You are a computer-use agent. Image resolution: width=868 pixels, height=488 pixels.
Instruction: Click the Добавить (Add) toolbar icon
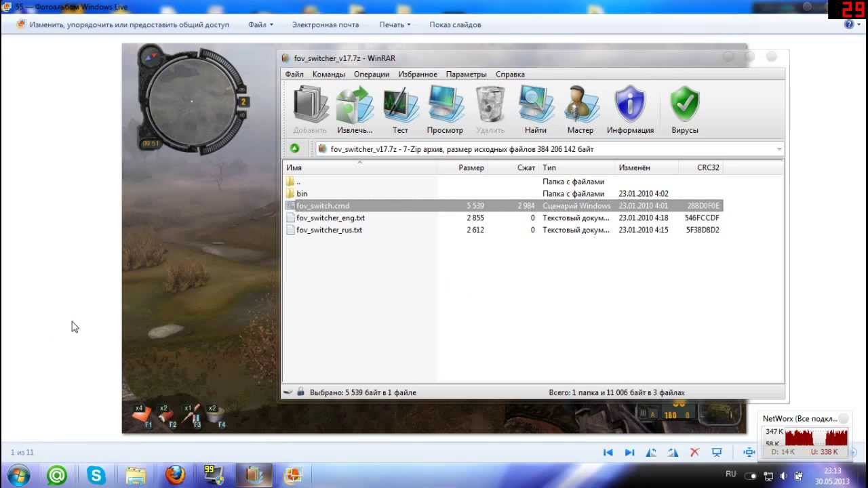(310, 110)
